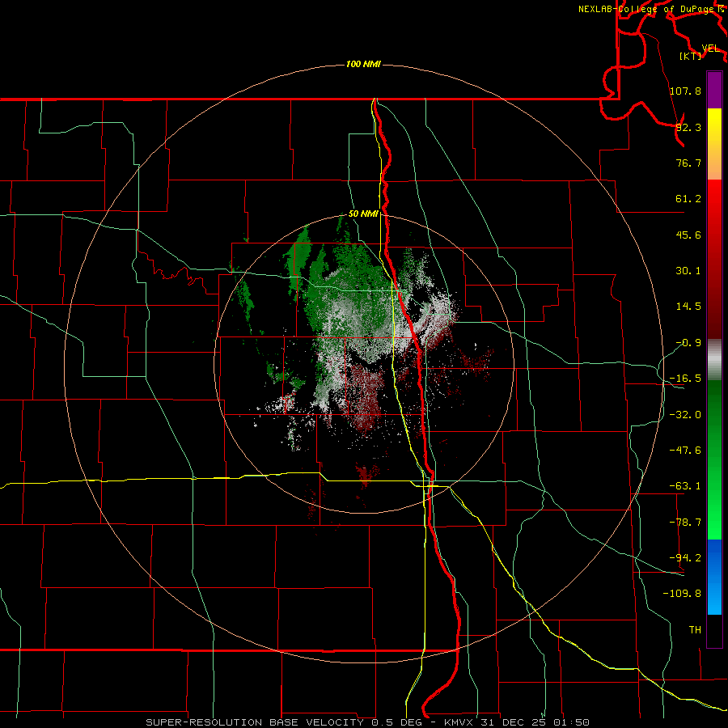Click the TH label on the legend

pyautogui.click(x=695, y=629)
